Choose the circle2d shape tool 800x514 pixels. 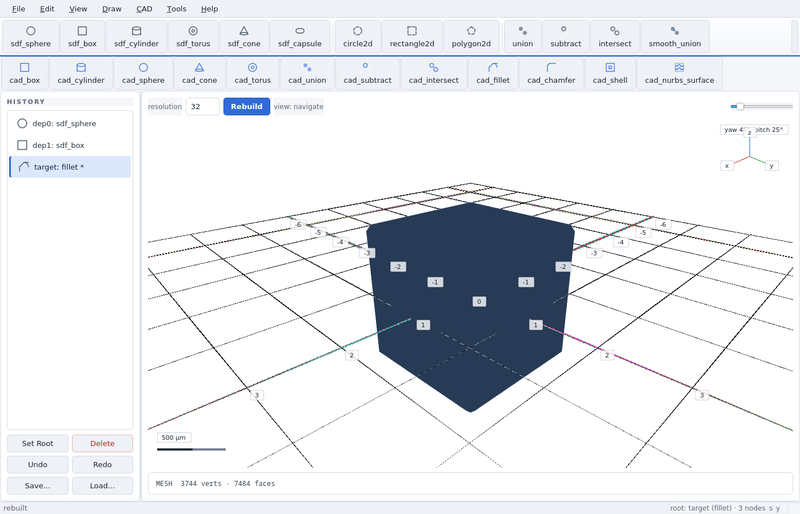pyautogui.click(x=358, y=37)
